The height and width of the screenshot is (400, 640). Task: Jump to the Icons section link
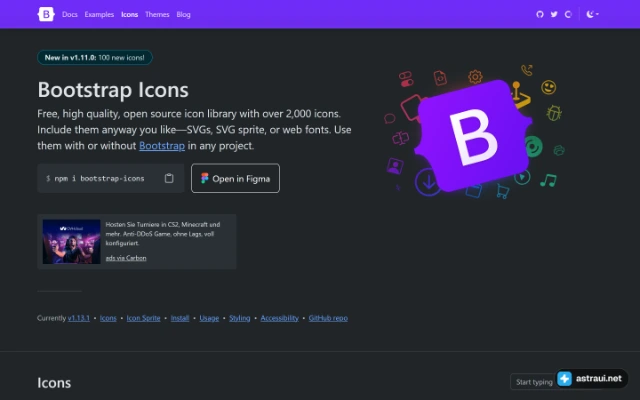pyautogui.click(x=108, y=318)
